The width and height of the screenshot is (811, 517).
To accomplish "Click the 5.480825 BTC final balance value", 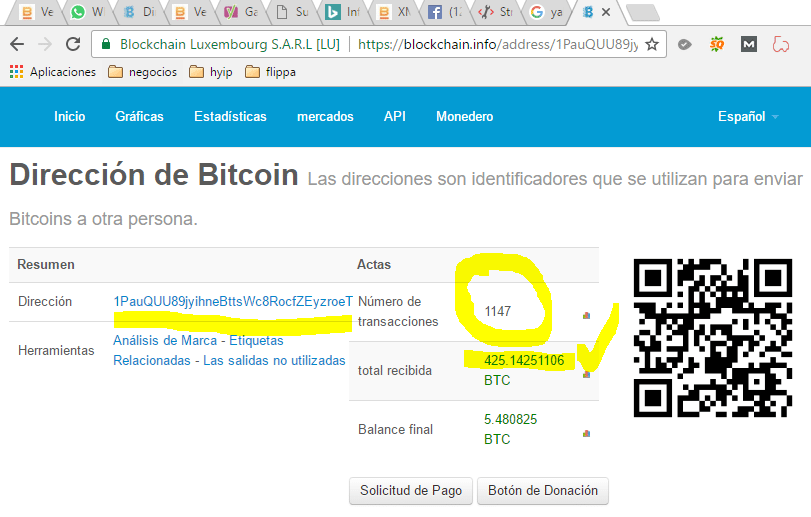I will point(510,429).
